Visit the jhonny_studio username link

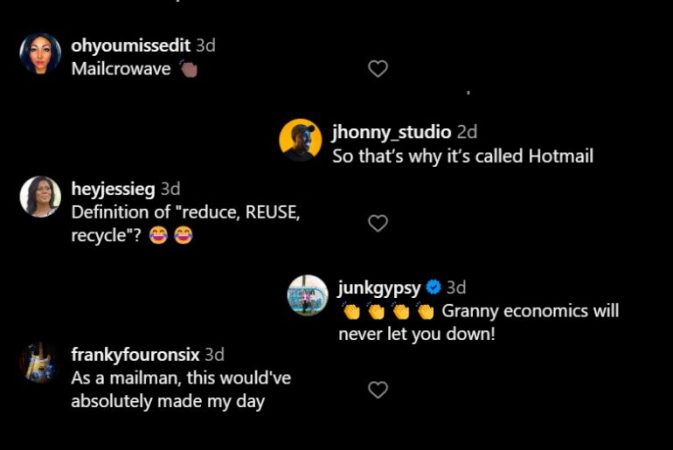[x=392, y=131]
